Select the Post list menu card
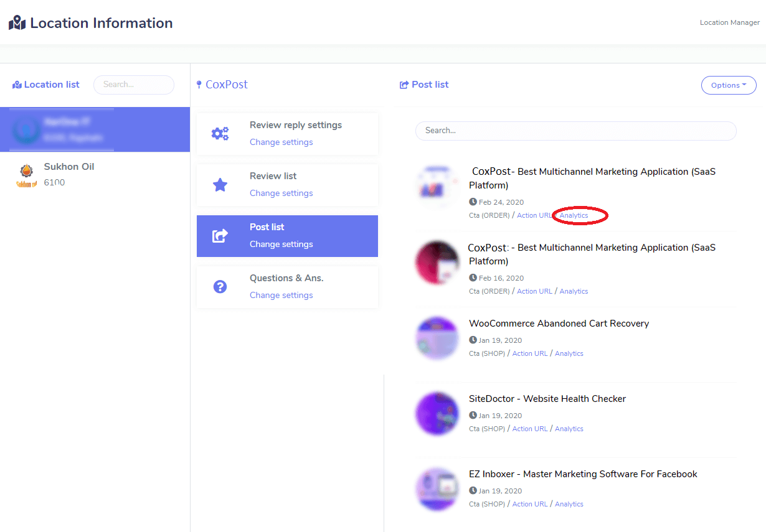766x532 pixels. click(x=287, y=236)
